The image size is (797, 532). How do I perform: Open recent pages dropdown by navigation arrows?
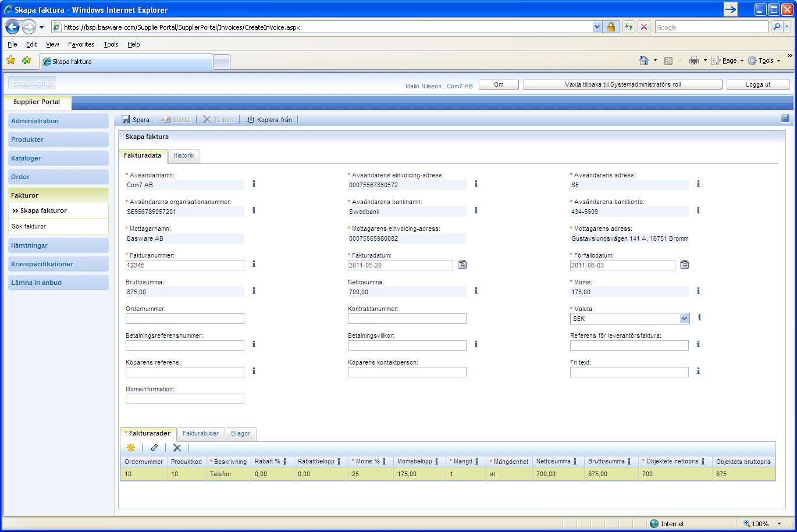(x=42, y=27)
